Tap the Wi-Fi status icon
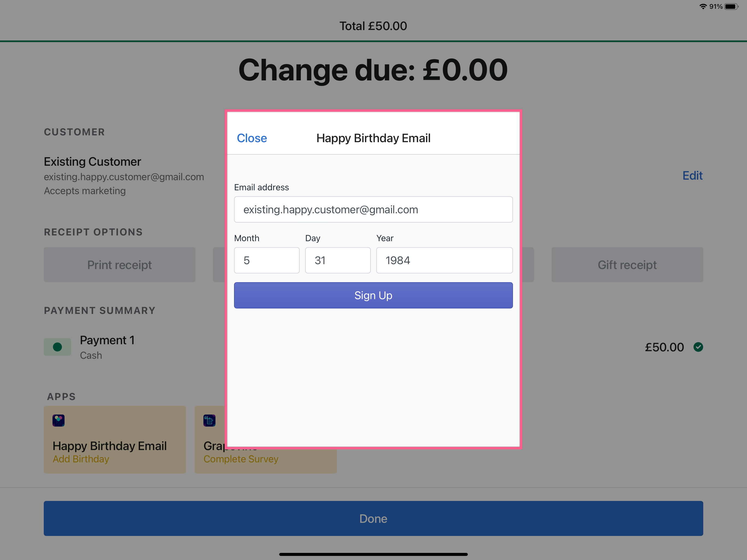Screen dimensions: 747x560 pyautogui.click(x=703, y=7)
